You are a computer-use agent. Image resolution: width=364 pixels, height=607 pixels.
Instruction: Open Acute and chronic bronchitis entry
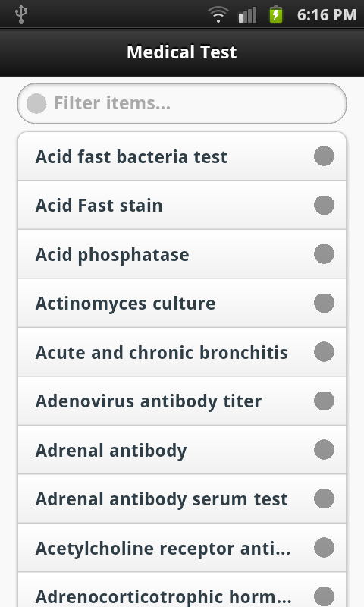(x=182, y=352)
